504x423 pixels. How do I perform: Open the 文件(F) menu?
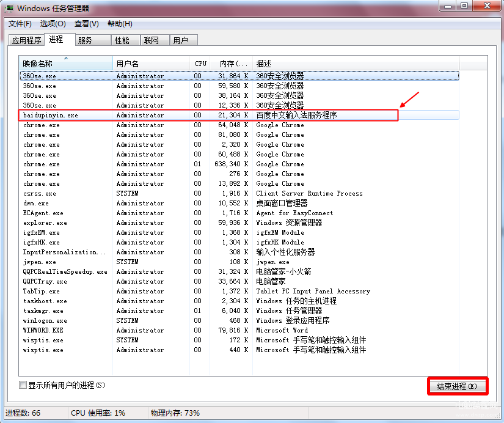tap(20, 24)
